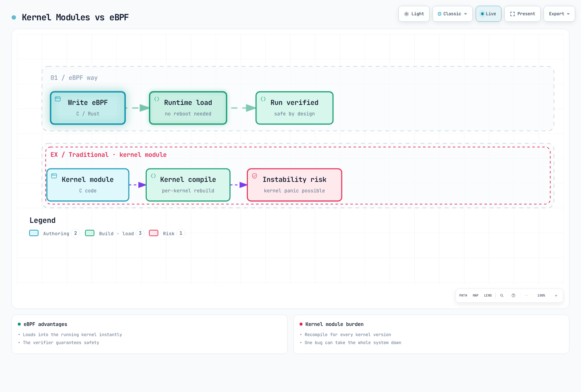Screen dimensions: 581x392
Task: Click the window icon on the Kernel module node
Action: (54, 176)
